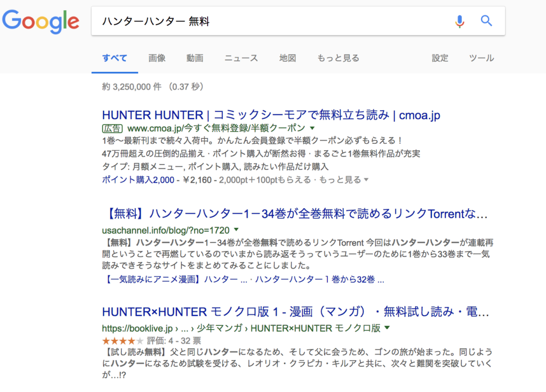Image resolution: width=546 pixels, height=392 pixels.
Task: Open the cmoa.jp HUNTER HUNTER ad result
Action: (x=271, y=115)
